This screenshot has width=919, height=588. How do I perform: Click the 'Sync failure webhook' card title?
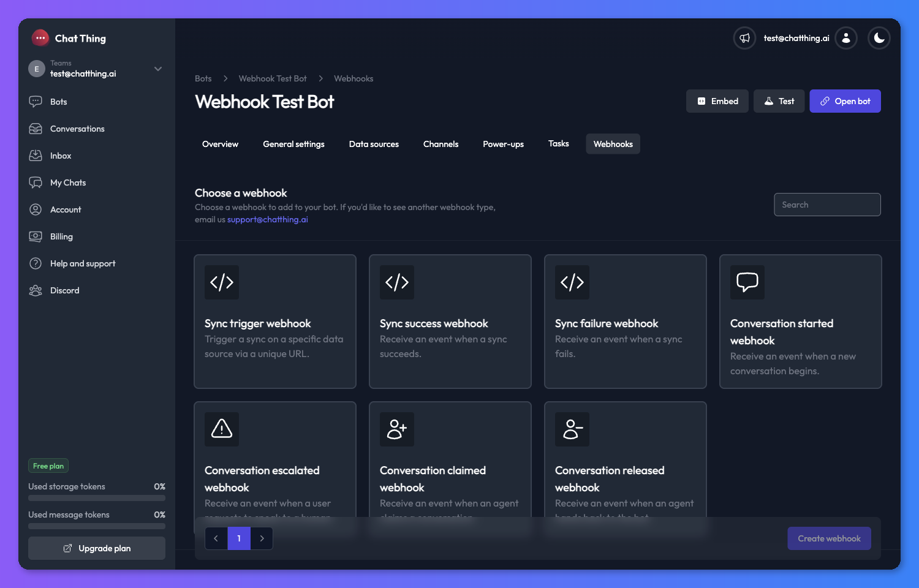(607, 323)
